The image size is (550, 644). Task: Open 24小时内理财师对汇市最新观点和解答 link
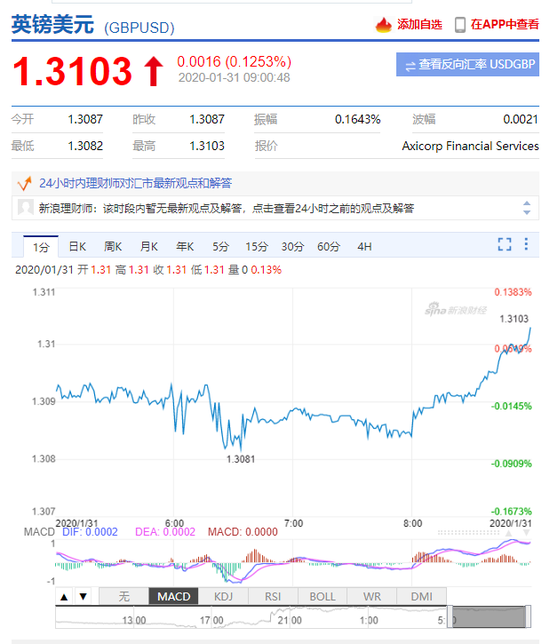click(136, 183)
